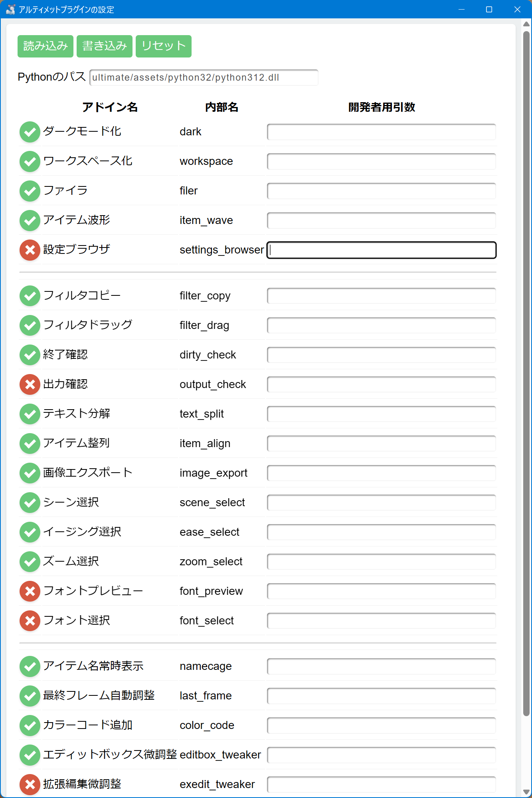Image resolution: width=532 pixels, height=798 pixels.
Task: Click the scrollbar up arrow
Action: 526,24
